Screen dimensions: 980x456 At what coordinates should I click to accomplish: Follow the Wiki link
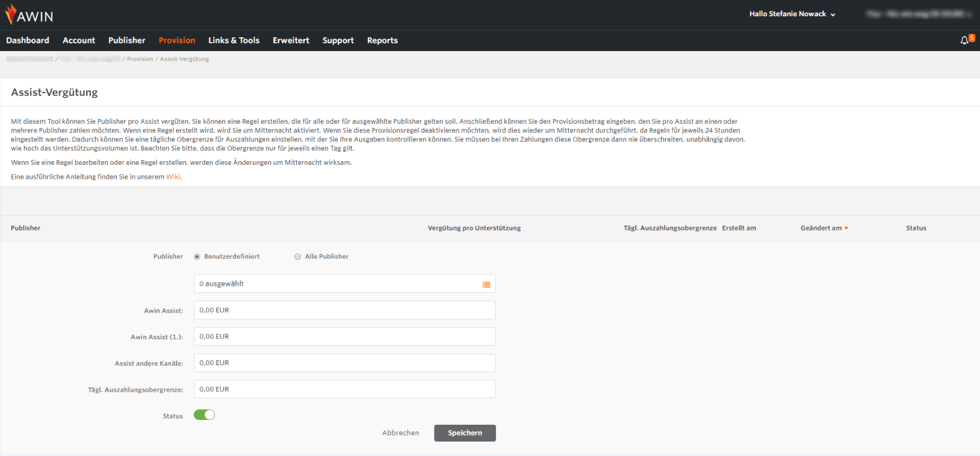173,177
